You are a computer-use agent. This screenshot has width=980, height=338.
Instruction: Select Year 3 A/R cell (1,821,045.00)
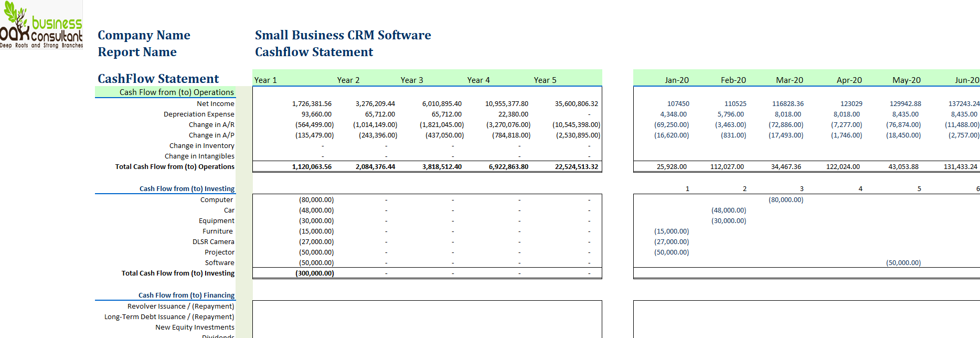[x=442, y=125]
